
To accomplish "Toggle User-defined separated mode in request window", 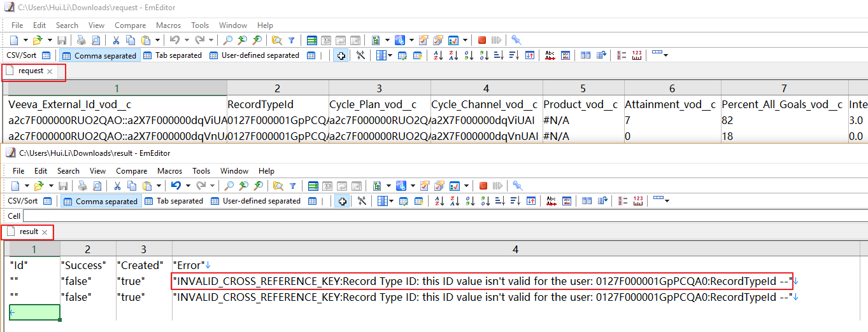I will [x=254, y=55].
